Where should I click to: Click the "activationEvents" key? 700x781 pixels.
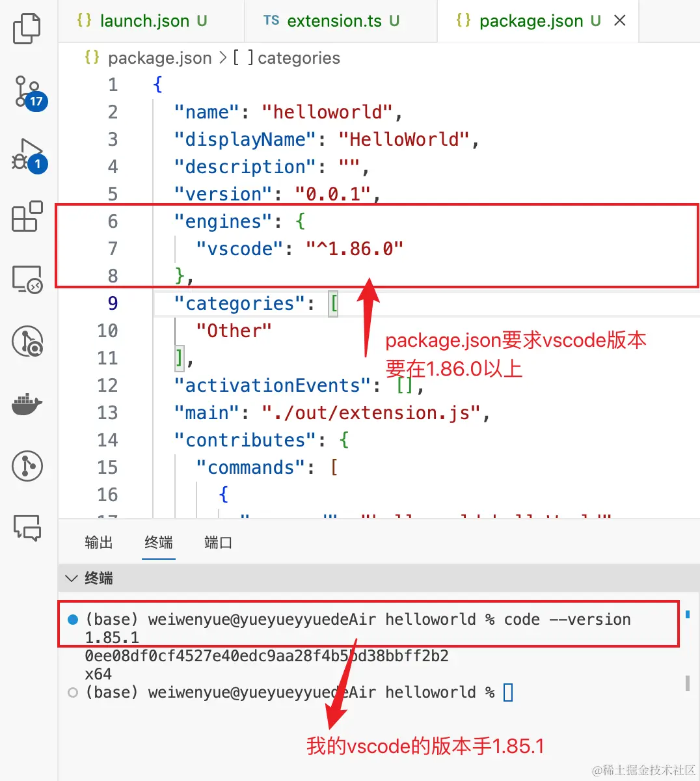click(273, 385)
